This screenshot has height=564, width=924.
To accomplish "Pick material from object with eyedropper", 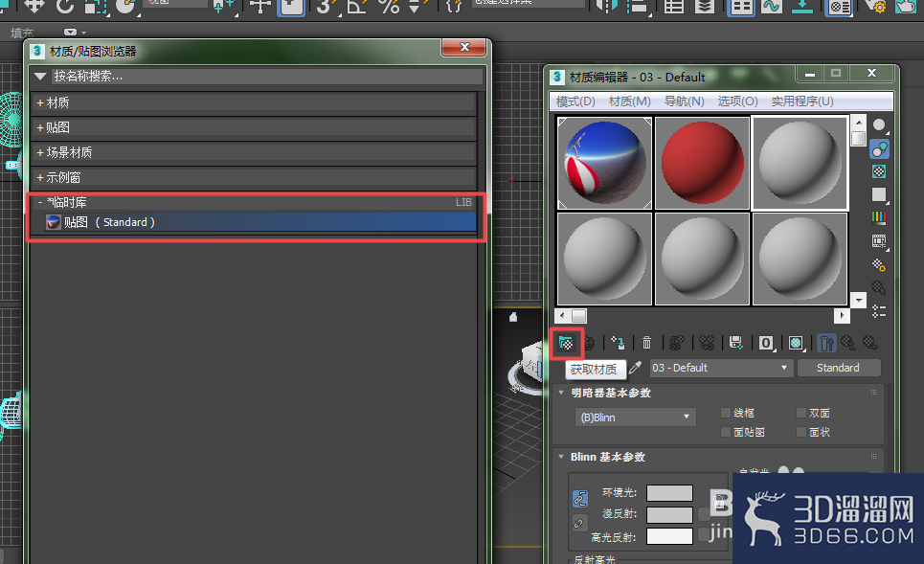I will click(635, 368).
